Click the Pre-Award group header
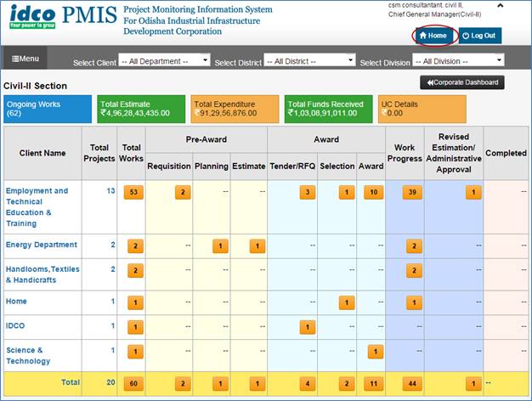The image size is (532, 401). (x=207, y=139)
